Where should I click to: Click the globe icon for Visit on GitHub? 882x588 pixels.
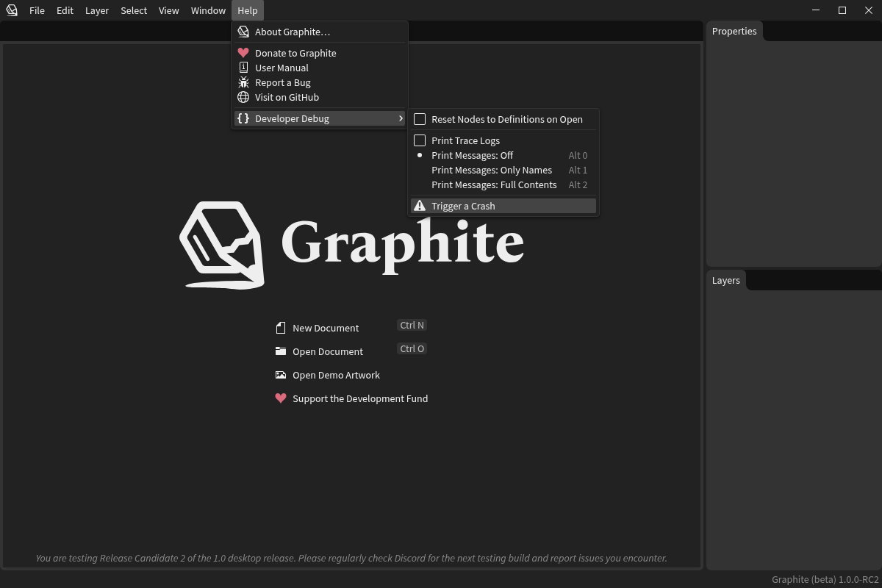(x=243, y=97)
